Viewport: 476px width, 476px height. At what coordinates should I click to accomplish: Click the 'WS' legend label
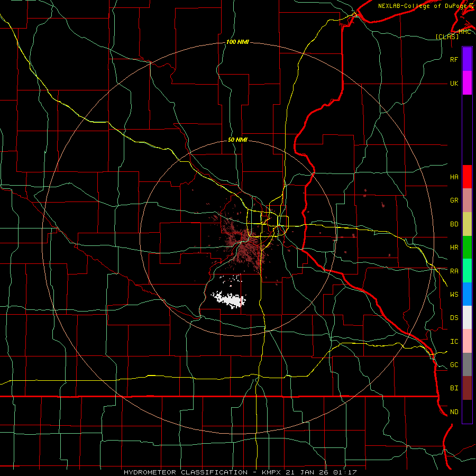coord(454,294)
